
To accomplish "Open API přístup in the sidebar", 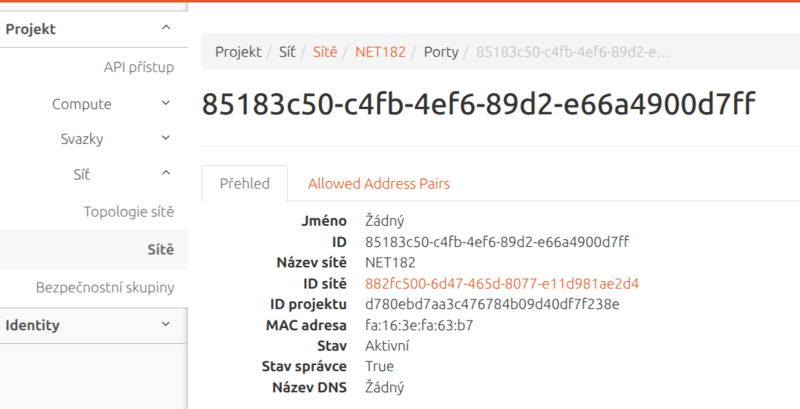I will [139, 67].
